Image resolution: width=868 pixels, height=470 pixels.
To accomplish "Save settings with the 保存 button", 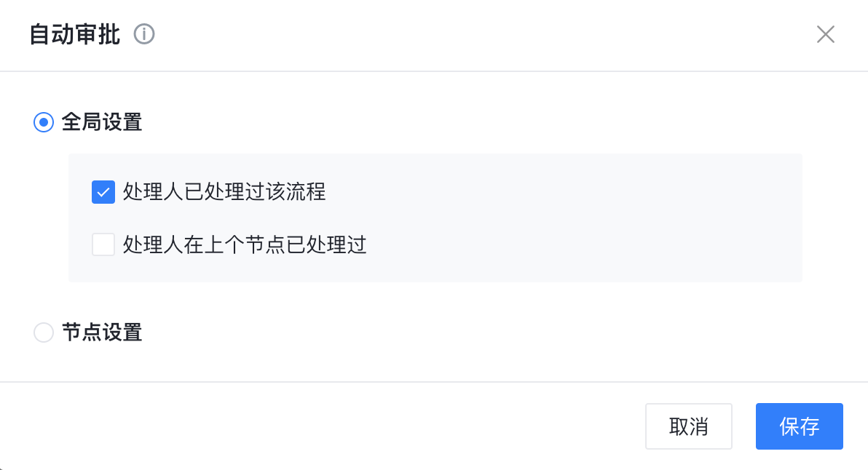I will pyautogui.click(x=799, y=426).
